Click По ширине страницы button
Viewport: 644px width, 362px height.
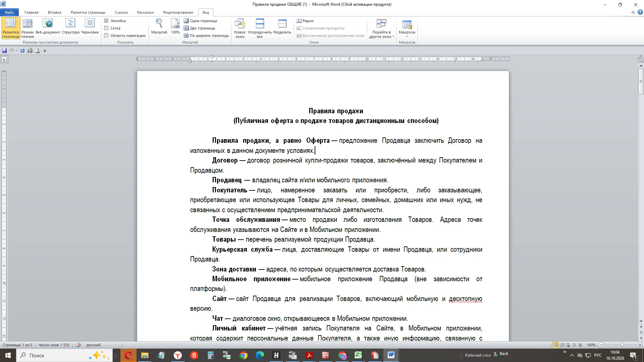206,36
